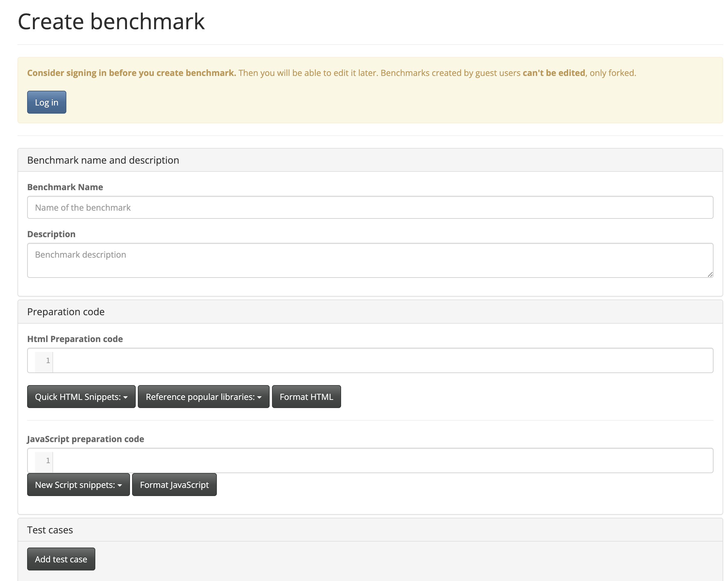
Task: Expand the New Script snippets menu
Action: pyautogui.click(x=78, y=485)
